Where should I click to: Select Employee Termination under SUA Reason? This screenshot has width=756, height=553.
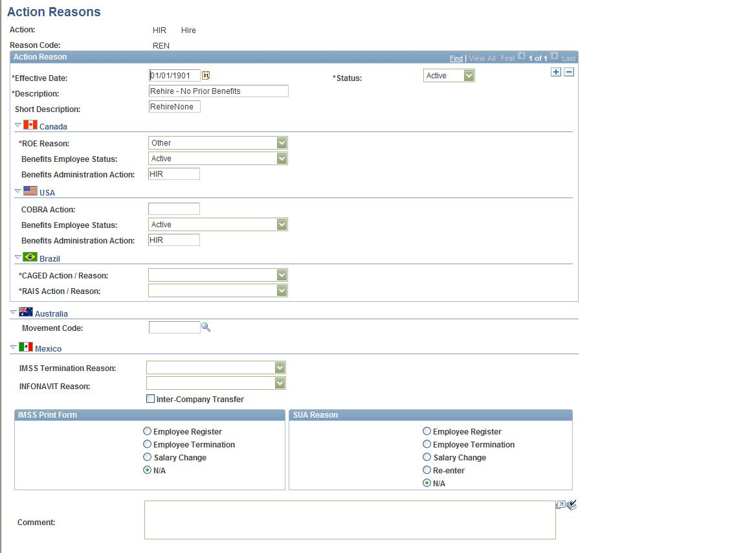tap(427, 444)
